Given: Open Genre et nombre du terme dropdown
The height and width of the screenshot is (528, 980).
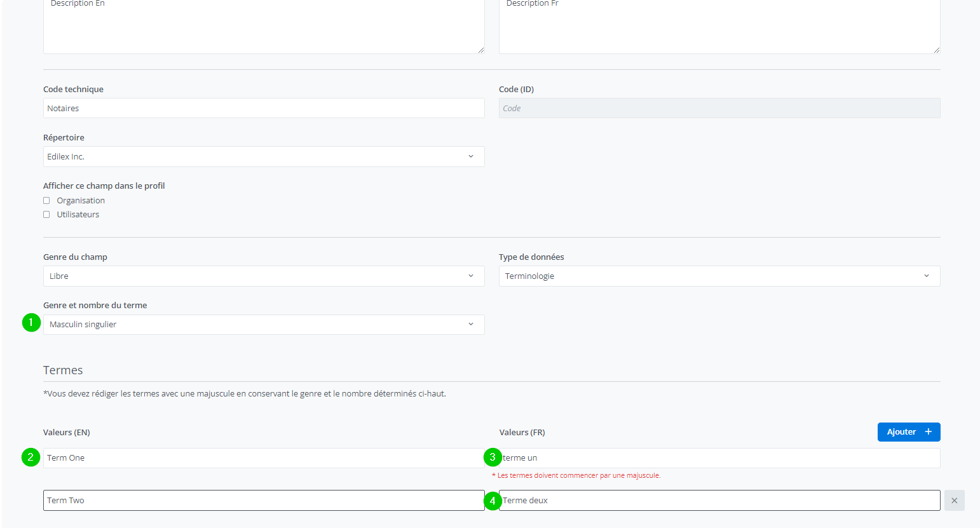Looking at the screenshot, I should (263, 325).
